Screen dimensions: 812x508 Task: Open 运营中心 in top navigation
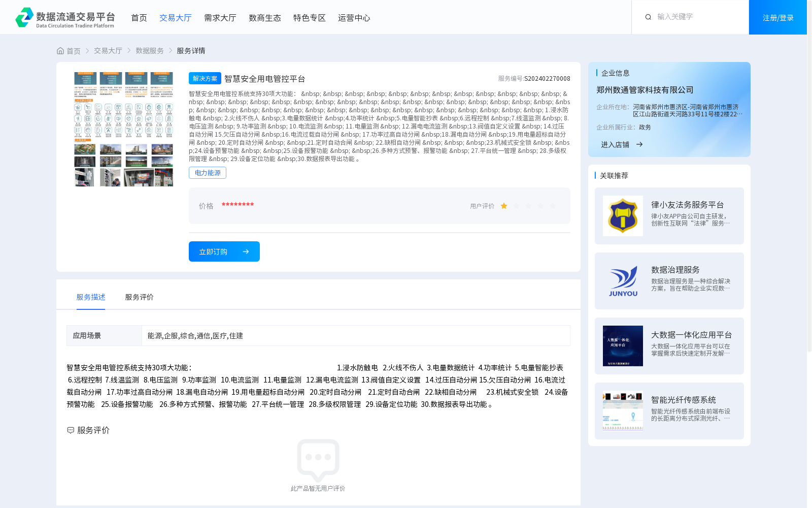354,18
